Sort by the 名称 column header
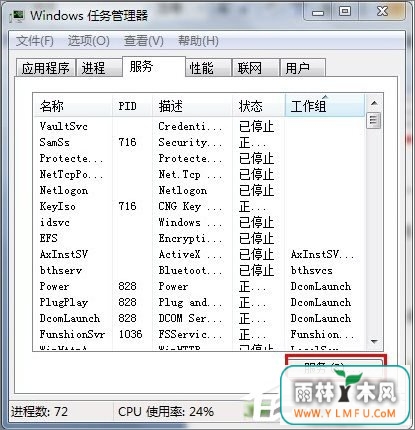Image resolution: width=415 pixels, height=430 pixels. click(73, 106)
